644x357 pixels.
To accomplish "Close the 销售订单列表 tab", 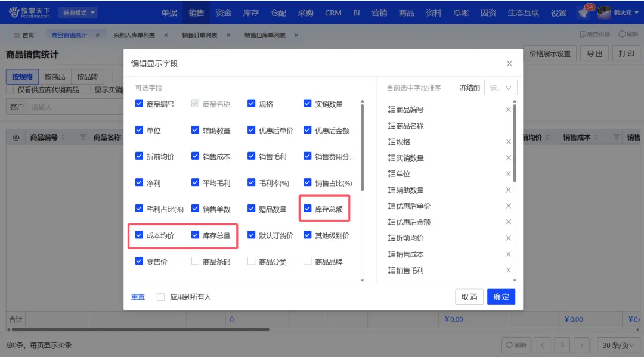I will tap(228, 35).
